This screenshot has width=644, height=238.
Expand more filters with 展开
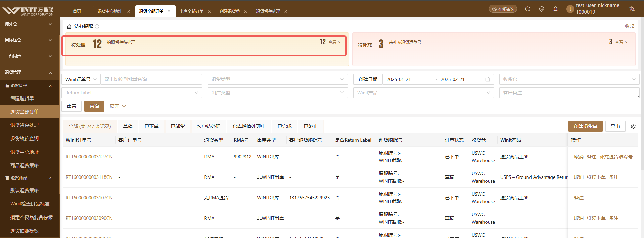point(118,106)
